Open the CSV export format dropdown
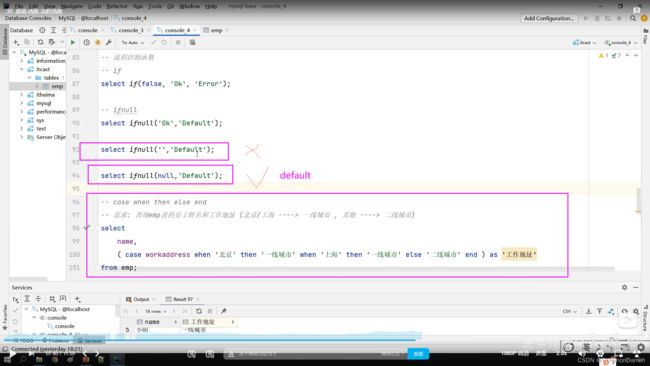650x366 pixels. pos(570,311)
